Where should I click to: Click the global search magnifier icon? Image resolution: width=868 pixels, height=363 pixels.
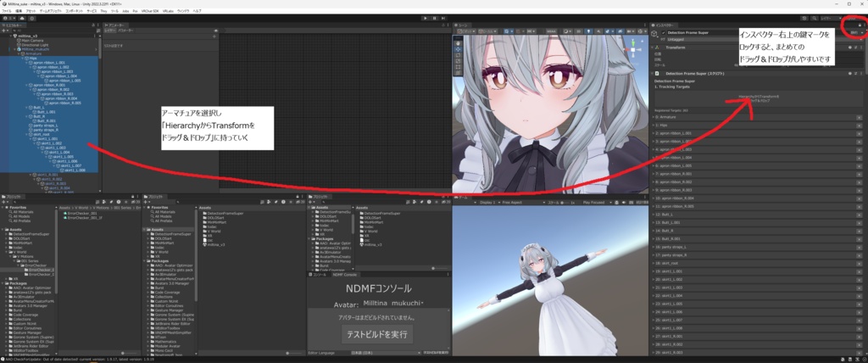pos(815,19)
